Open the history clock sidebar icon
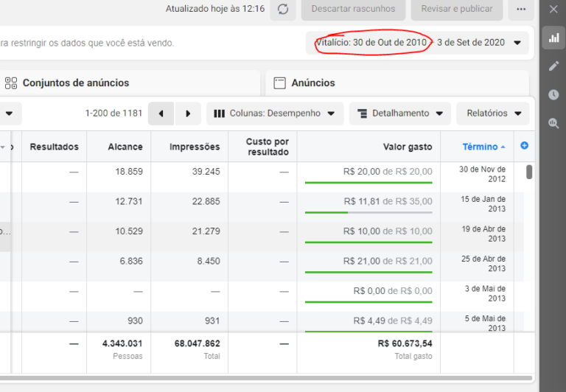The width and height of the screenshot is (566, 392). pyautogui.click(x=553, y=94)
